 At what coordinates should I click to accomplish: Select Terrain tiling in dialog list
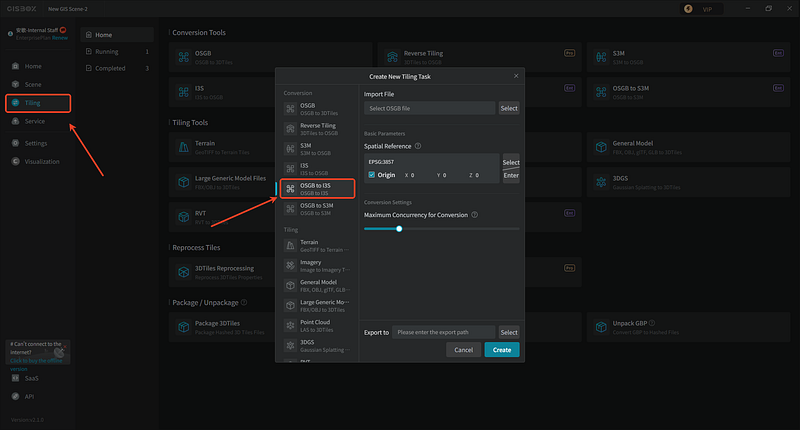pyautogui.click(x=317, y=245)
